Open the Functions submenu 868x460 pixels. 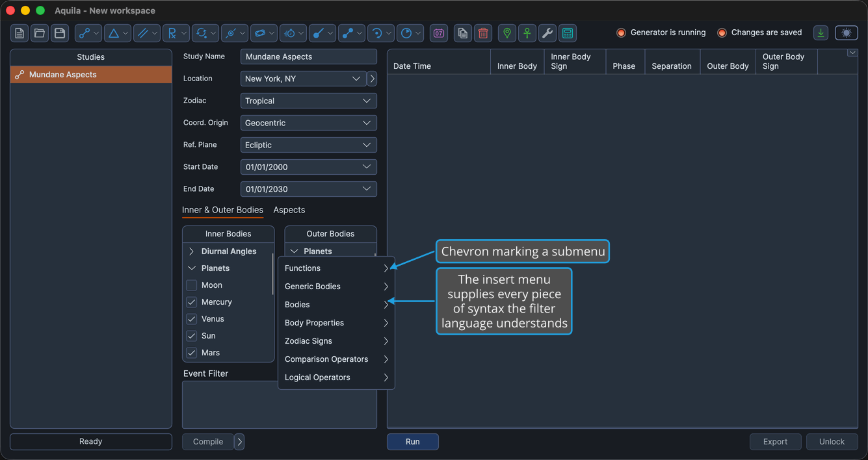point(336,268)
